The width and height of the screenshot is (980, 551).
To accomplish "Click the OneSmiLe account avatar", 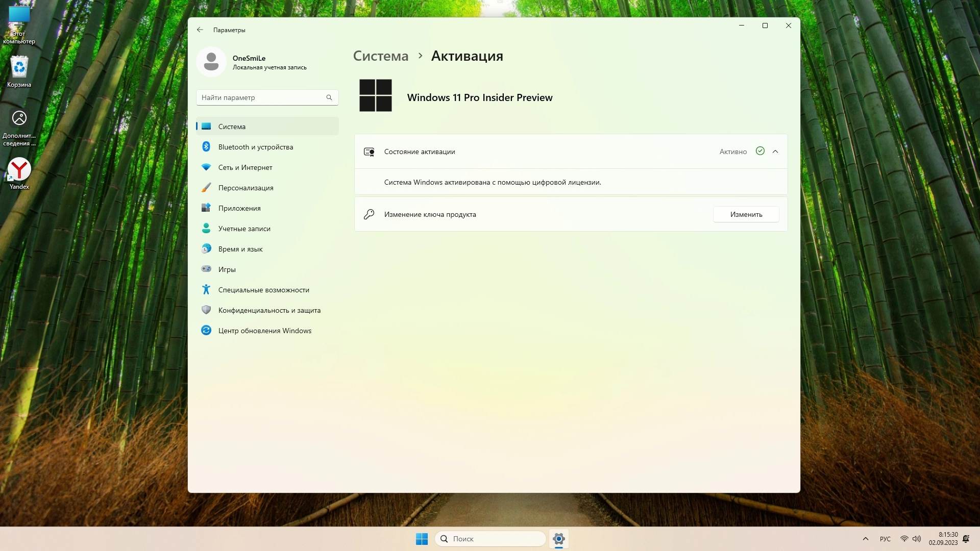I will 211,62.
